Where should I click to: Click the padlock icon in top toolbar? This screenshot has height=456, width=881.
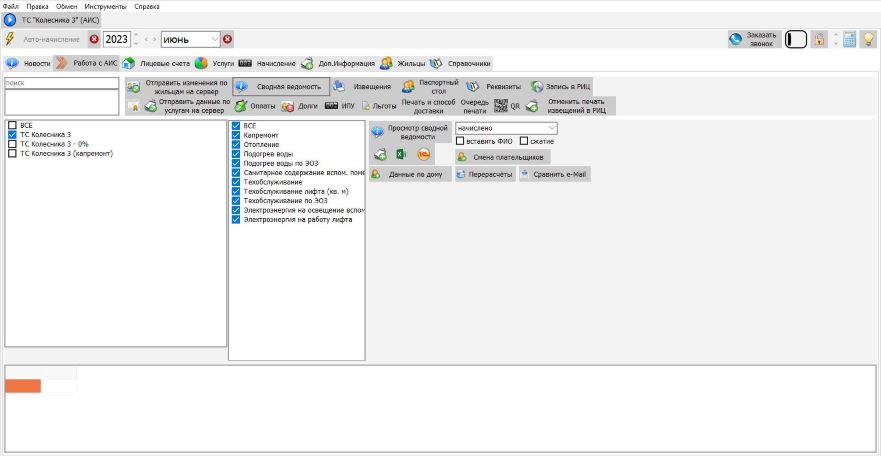coord(819,39)
